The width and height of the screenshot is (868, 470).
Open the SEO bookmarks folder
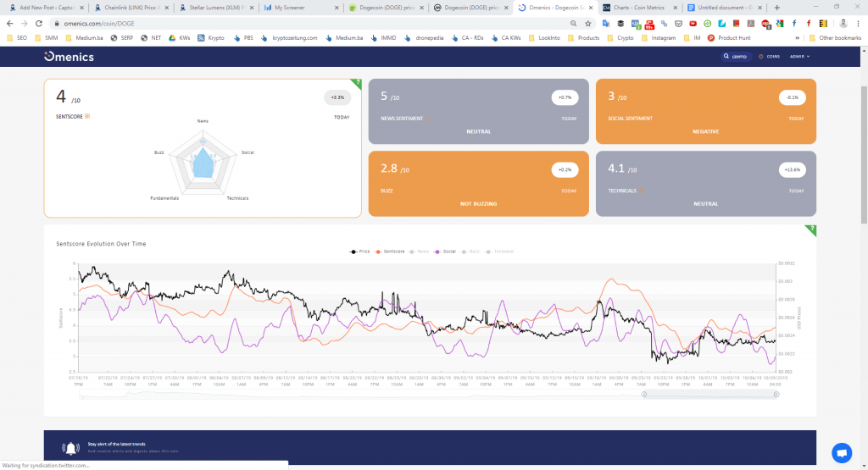[x=17, y=38]
